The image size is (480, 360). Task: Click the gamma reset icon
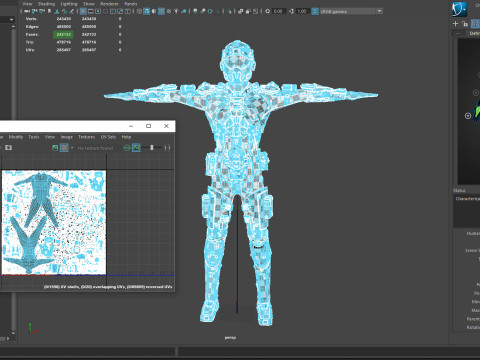click(292, 11)
